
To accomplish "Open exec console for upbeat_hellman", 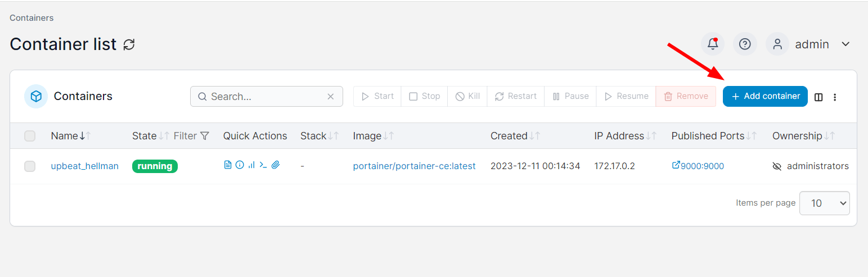I will 263,165.
